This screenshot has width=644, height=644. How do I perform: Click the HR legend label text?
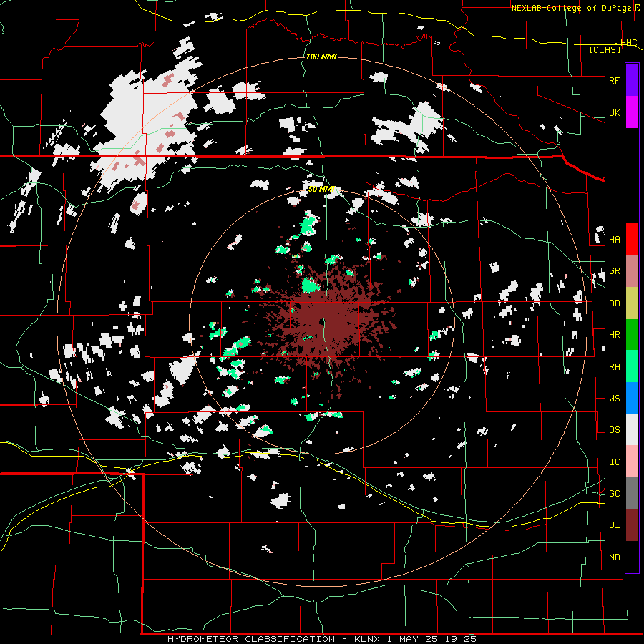tap(614, 335)
